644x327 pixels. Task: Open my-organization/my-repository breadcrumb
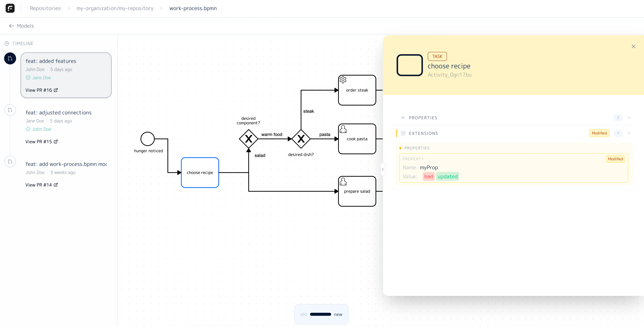[115, 8]
